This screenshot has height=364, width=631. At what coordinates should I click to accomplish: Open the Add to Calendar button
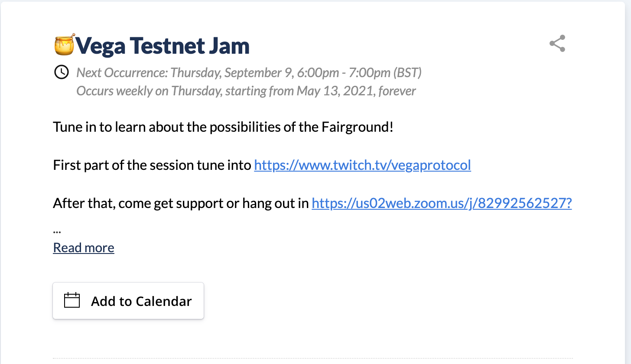(x=128, y=301)
